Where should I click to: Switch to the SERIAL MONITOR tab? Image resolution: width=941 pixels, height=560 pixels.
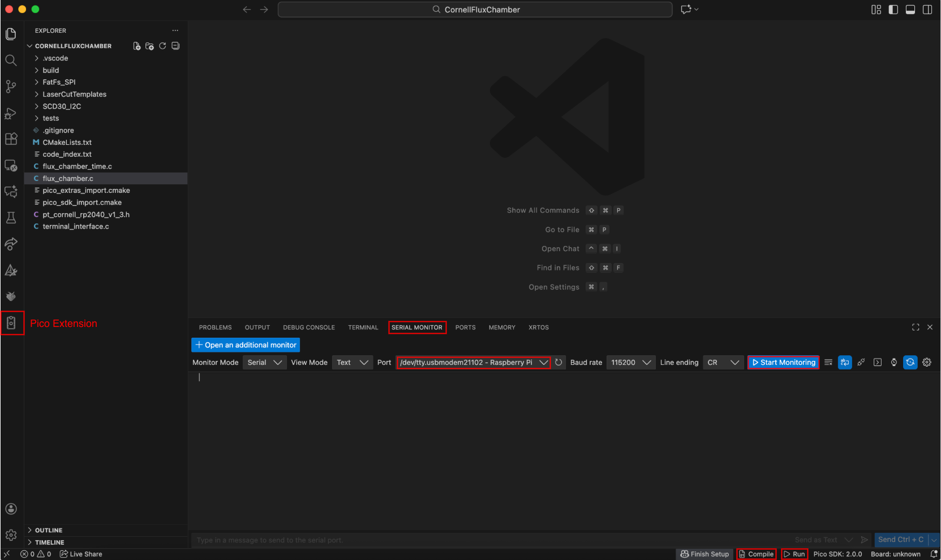417,327
